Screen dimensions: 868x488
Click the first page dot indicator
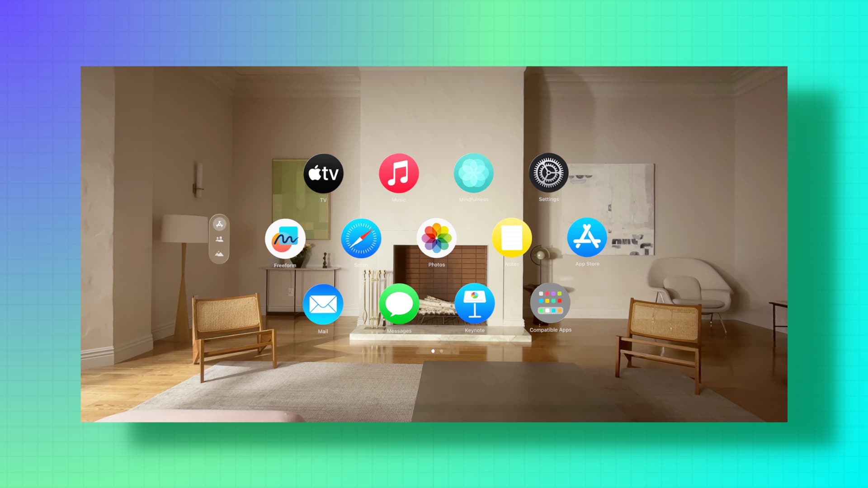(x=432, y=350)
